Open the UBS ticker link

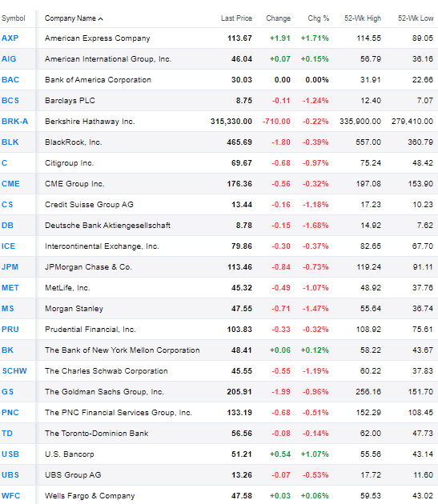(10, 474)
